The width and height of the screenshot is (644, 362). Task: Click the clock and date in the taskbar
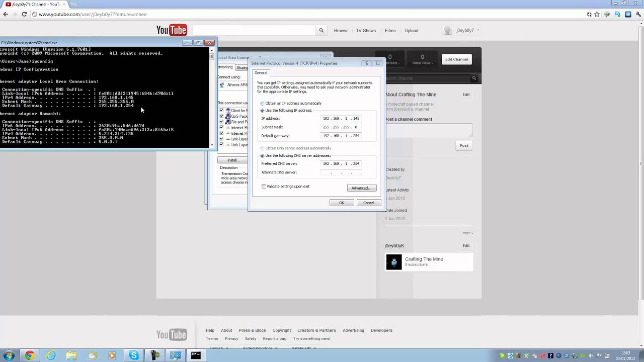click(x=625, y=356)
